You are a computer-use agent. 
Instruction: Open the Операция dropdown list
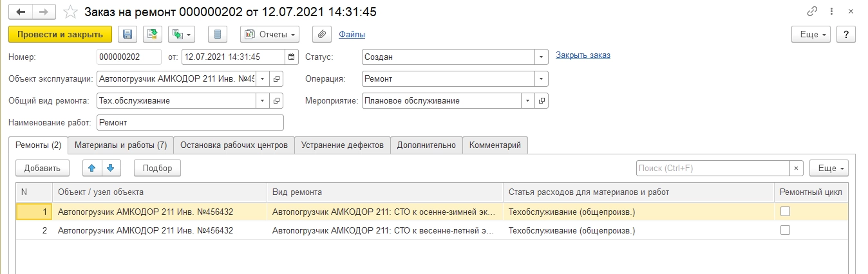click(542, 79)
